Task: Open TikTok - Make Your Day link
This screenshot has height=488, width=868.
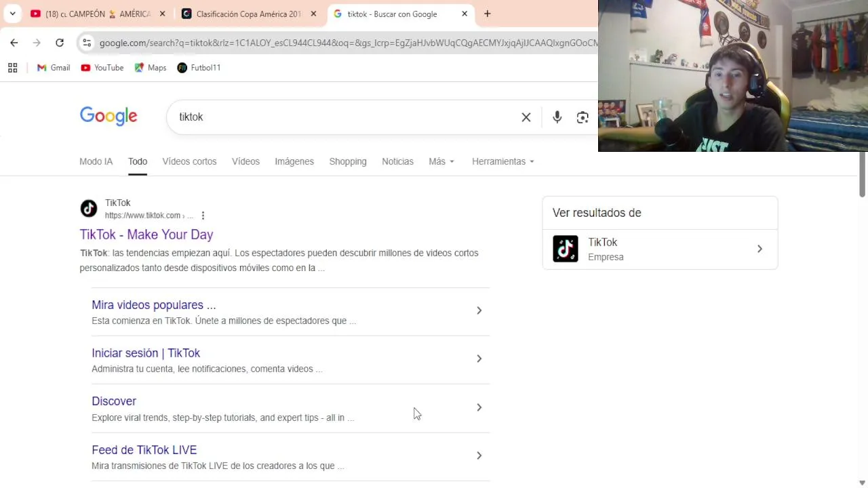Action: 146,235
